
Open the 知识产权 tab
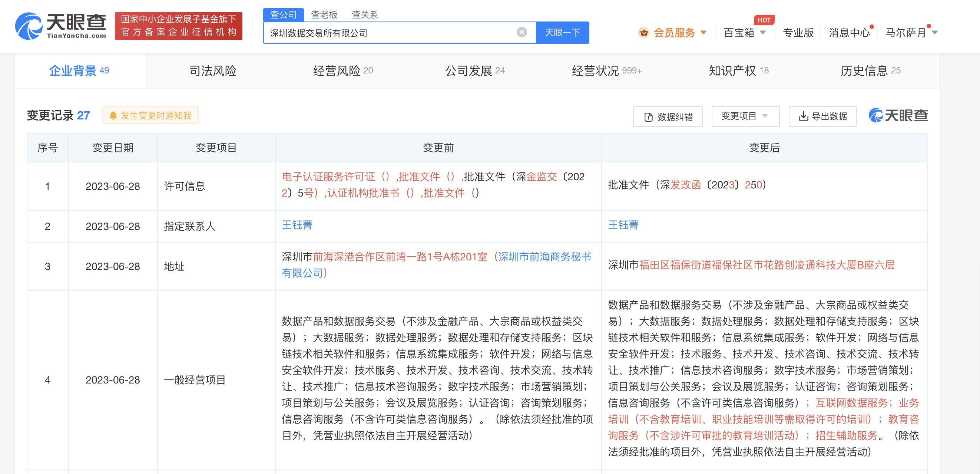(x=738, y=71)
